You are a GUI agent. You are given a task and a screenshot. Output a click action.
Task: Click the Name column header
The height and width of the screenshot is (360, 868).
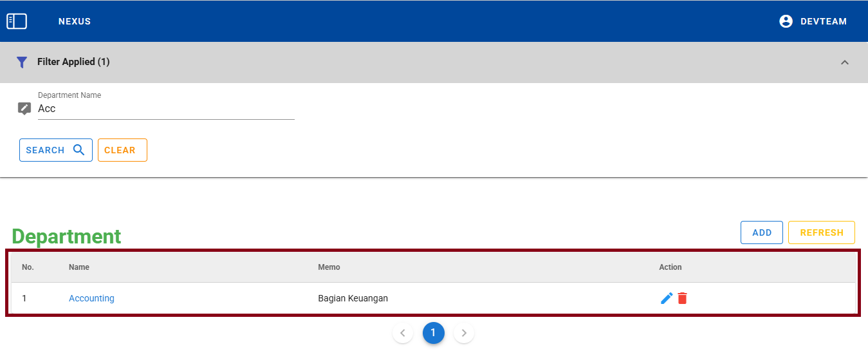(x=79, y=267)
